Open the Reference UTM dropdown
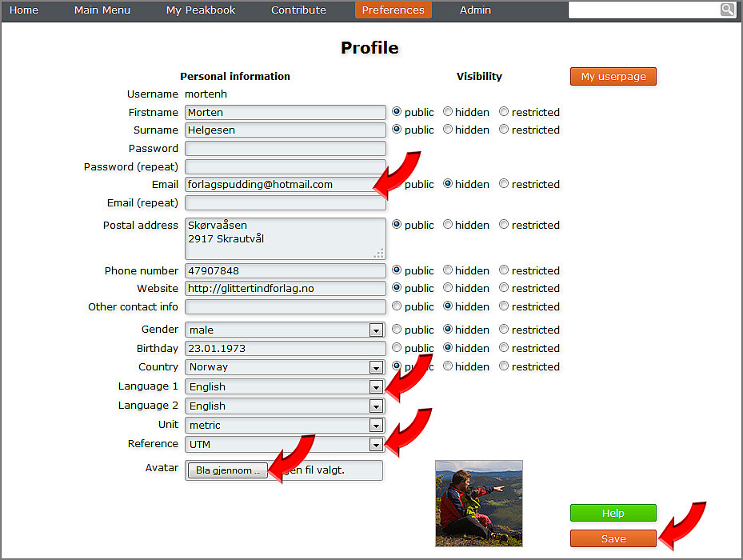Screen dimensions: 743x560 coord(375,445)
